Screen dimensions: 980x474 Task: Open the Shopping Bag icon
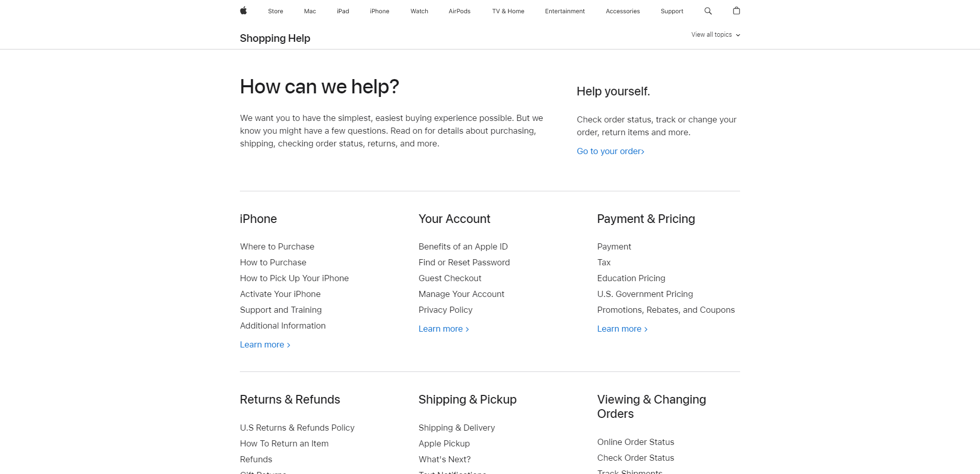pyautogui.click(x=737, y=11)
